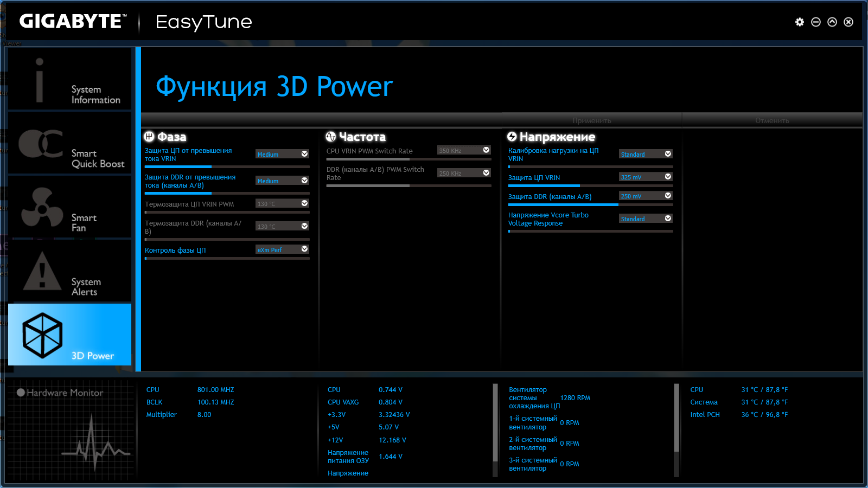Open DDR PWM Switch Rate dropdown
Screen dimensions: 868x488
pyautogui.click(x=464, y=173)
